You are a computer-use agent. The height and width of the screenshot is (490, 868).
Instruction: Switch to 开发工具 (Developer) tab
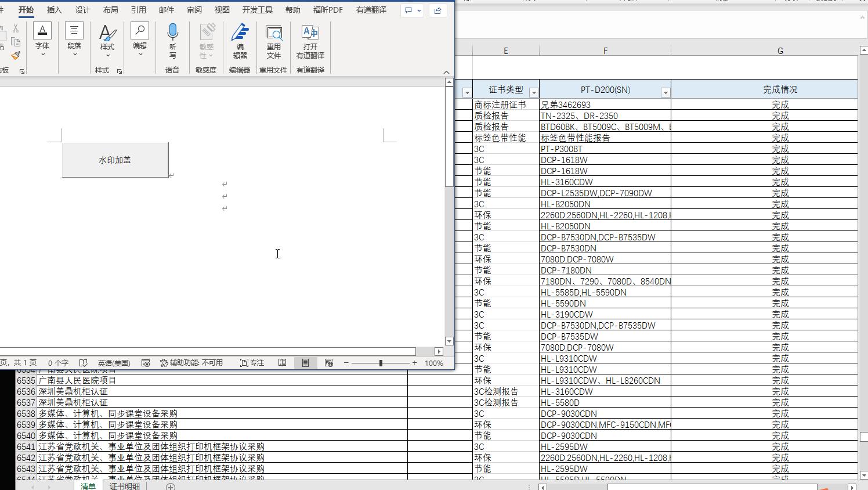pyautogui.click(x=257, y=10)
